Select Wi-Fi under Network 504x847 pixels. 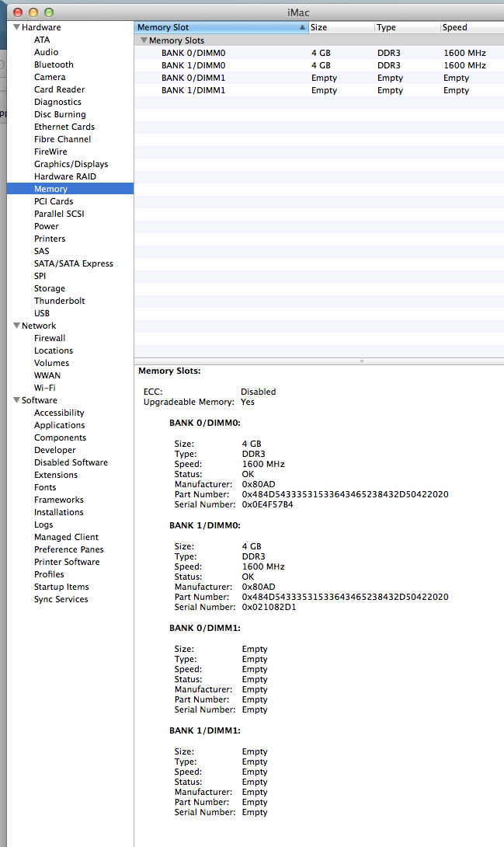point(45,387)
